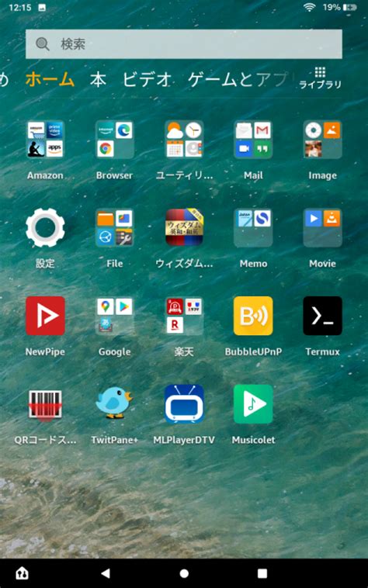Tap the search magnifier icon
This screenshot has width=368, height=588.
click(x=43, y=44)
